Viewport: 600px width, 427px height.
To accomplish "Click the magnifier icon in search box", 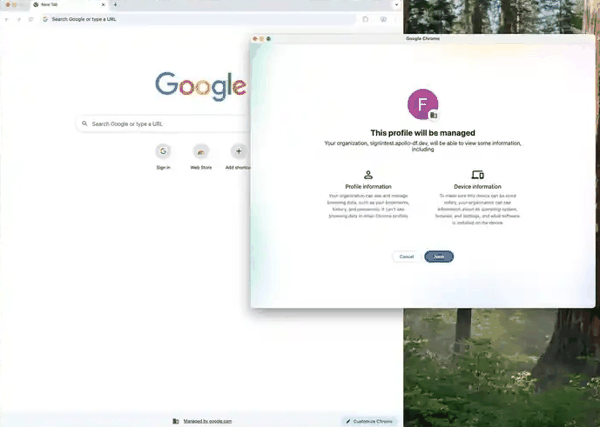I will [x=85, y=124].
